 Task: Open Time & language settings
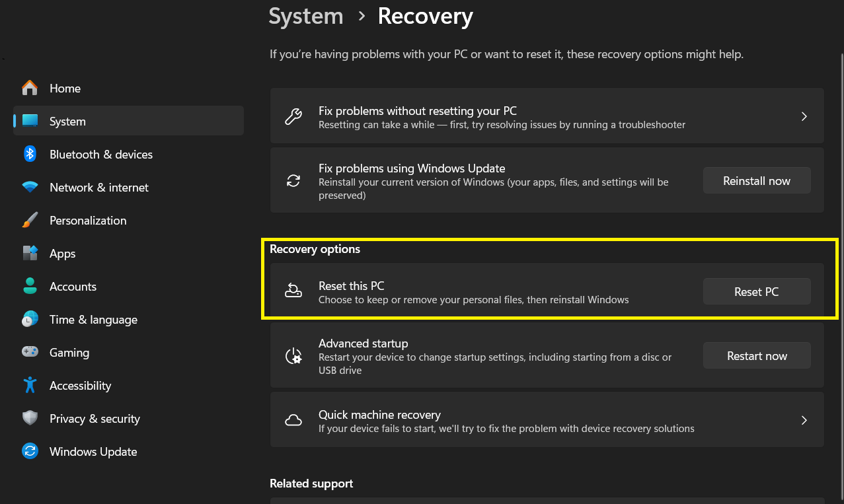coord(128,319)
